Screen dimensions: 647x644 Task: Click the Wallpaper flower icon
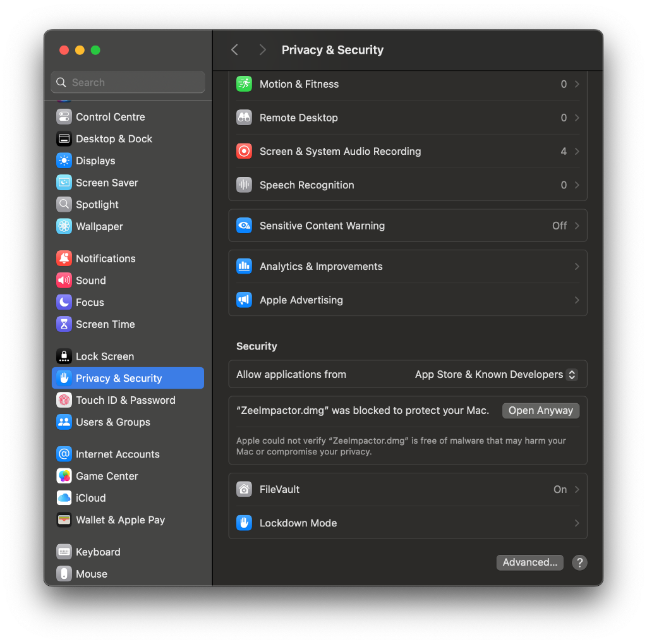pyautogui.click(x=64, y=226)
